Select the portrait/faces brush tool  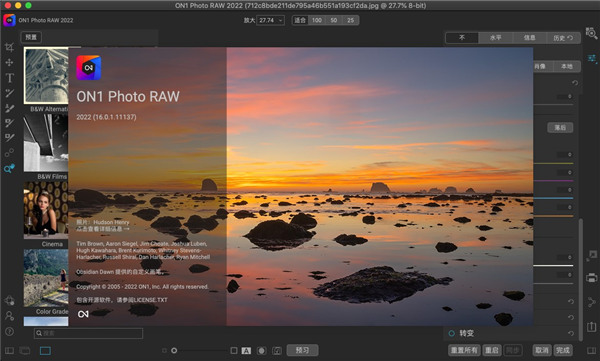(9, 108)
